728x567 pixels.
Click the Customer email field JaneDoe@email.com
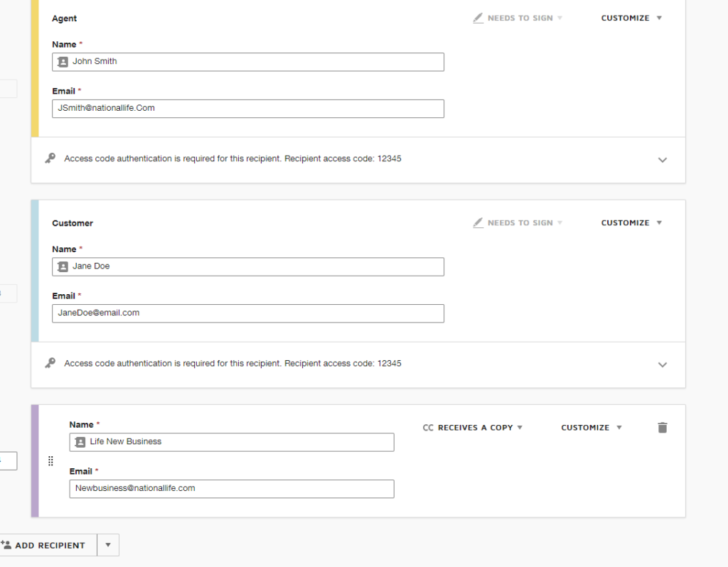(248, 313)
